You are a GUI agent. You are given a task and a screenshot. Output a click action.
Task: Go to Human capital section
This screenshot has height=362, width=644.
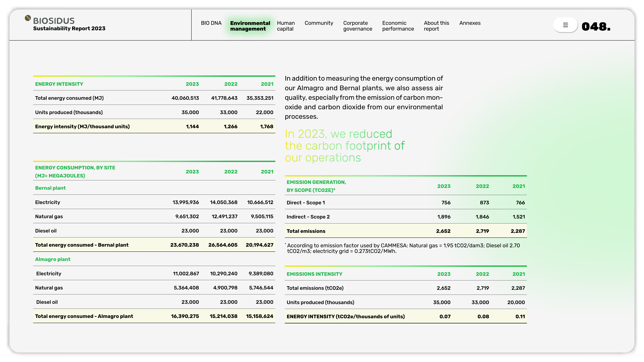[285, 26]
